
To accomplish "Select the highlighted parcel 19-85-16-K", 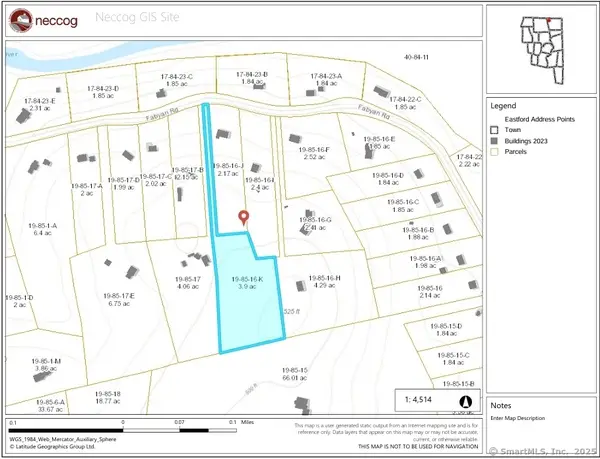I will tap(247, 300).
